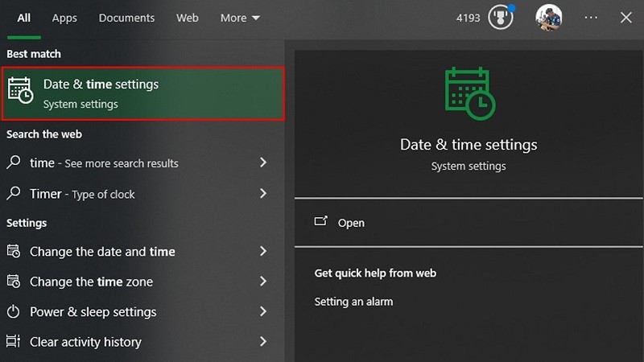644x362 pixels.
Task: Expand the 'time' web search result arrow
Action: [x=263, y=162]
